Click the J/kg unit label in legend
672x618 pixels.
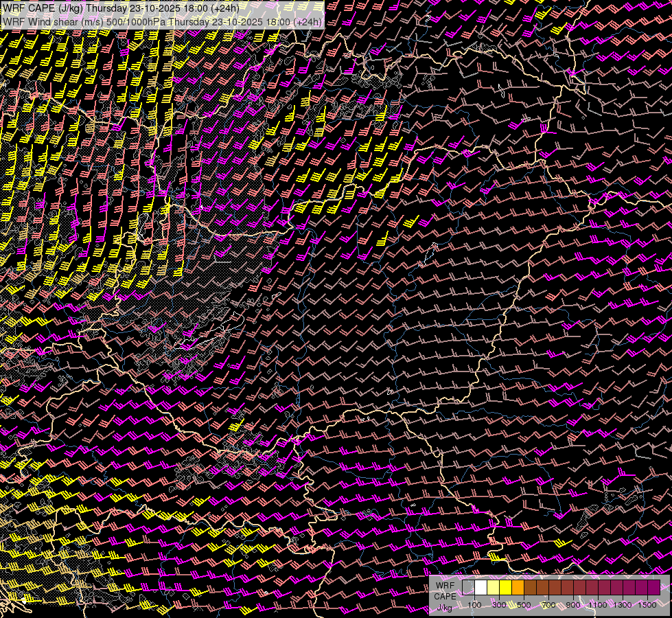[444, 607]
